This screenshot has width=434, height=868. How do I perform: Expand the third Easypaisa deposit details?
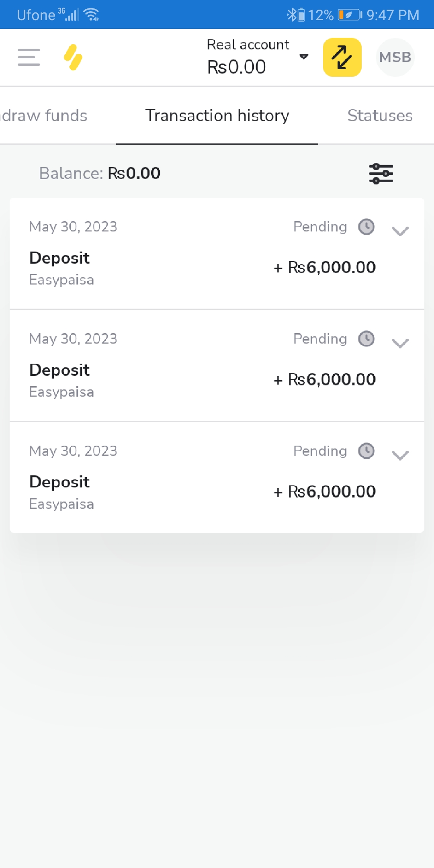400,455
